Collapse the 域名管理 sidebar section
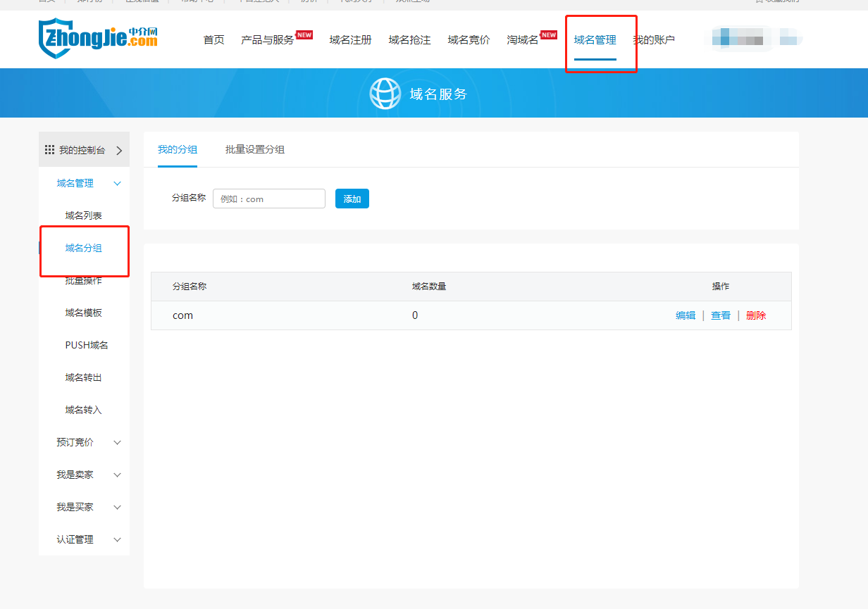The height and width of the screenshot is (609, 868). pyautogui.click(x=117, y=184)
